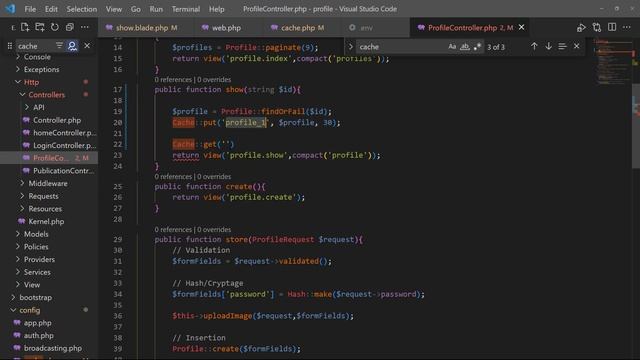This screenshot has width=640, height=360.
Task: Click the Explorer filter field containing 'cache'
Action: (x=35, y=46)
